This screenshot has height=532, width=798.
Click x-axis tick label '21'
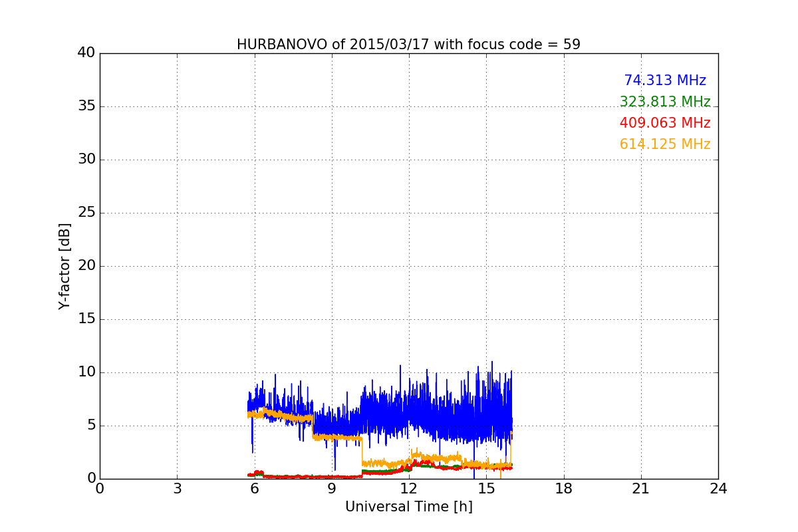click(x=641, y=489)
